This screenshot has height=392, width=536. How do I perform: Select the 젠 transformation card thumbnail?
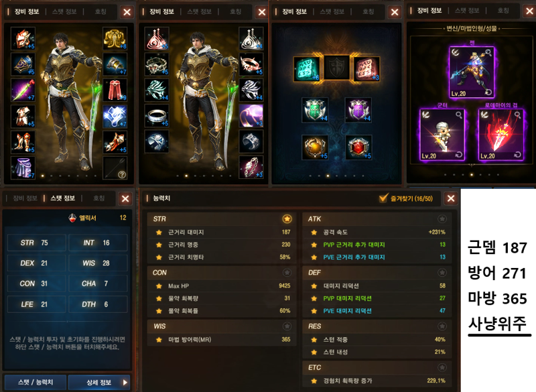pyautogui.click(x=472, y=72)
